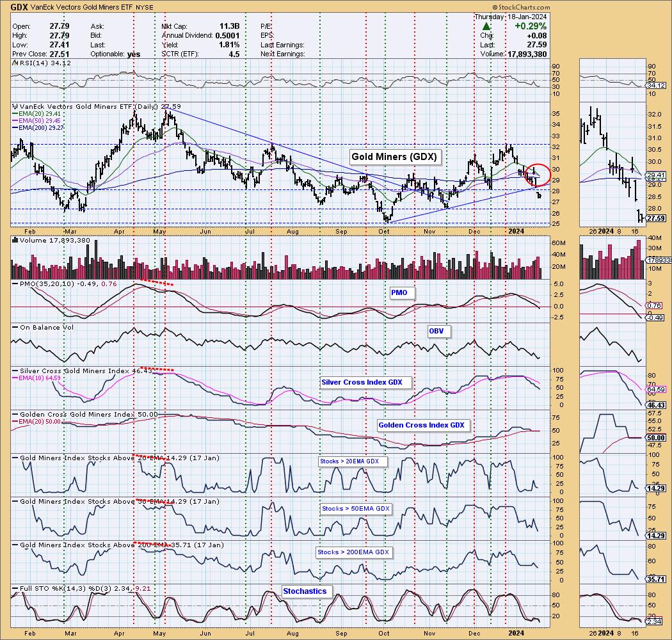Click the 0.76 PMO signal value tag

(655, 306)
